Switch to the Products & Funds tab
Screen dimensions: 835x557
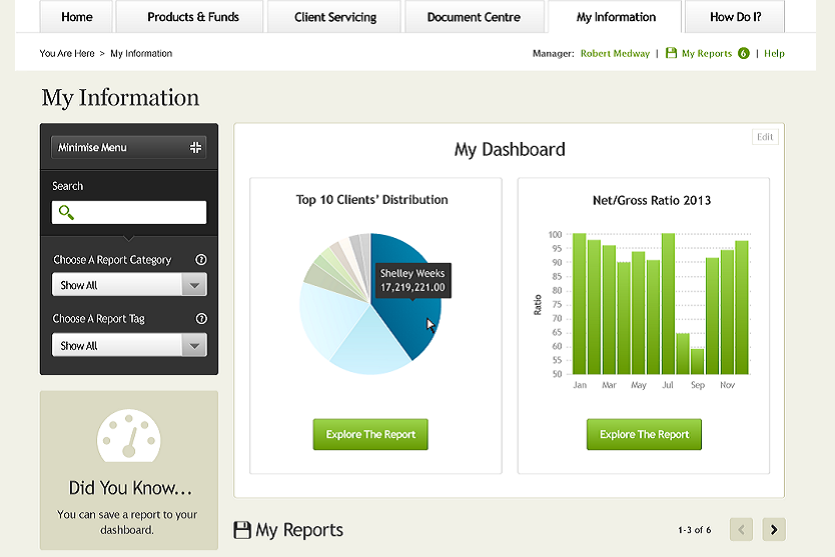190,17
